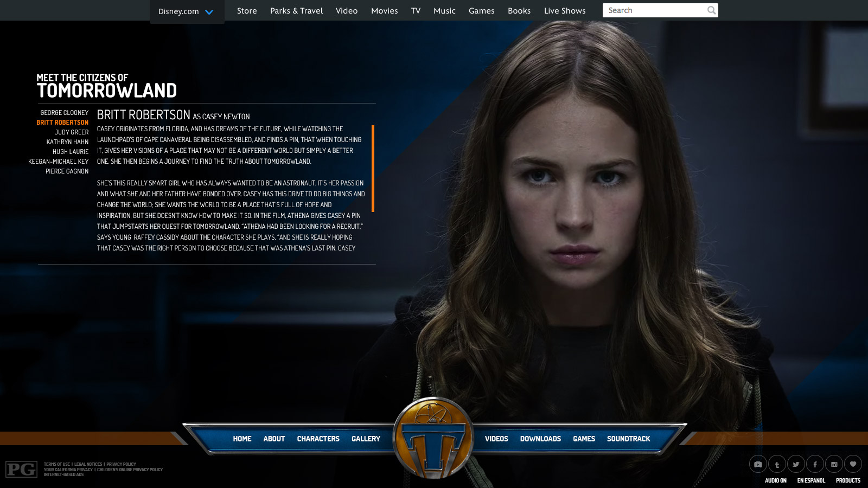Image resolution: width=868 pixels, height=488 pixels.
Task: Open the Facebook social icon
Action: tap(815, 464)
